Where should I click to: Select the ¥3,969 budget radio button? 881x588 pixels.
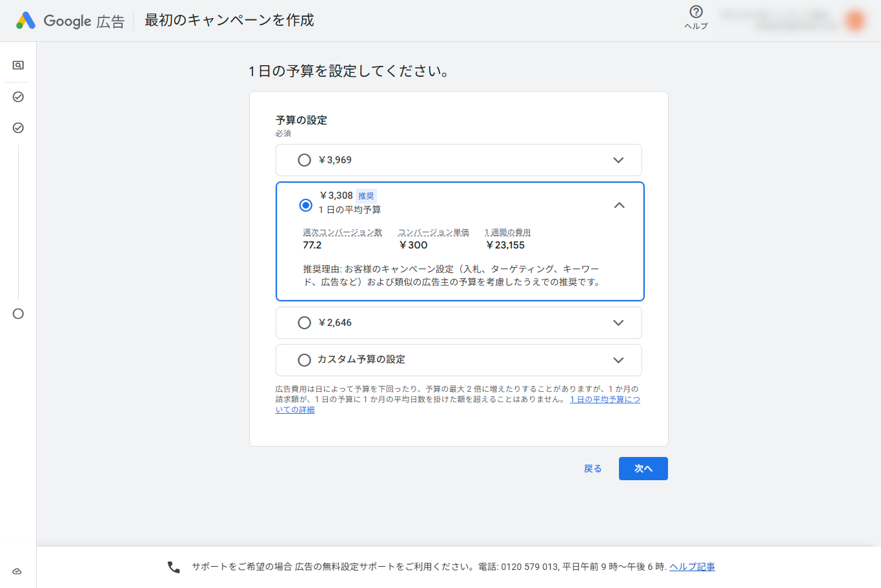point(304,160)
